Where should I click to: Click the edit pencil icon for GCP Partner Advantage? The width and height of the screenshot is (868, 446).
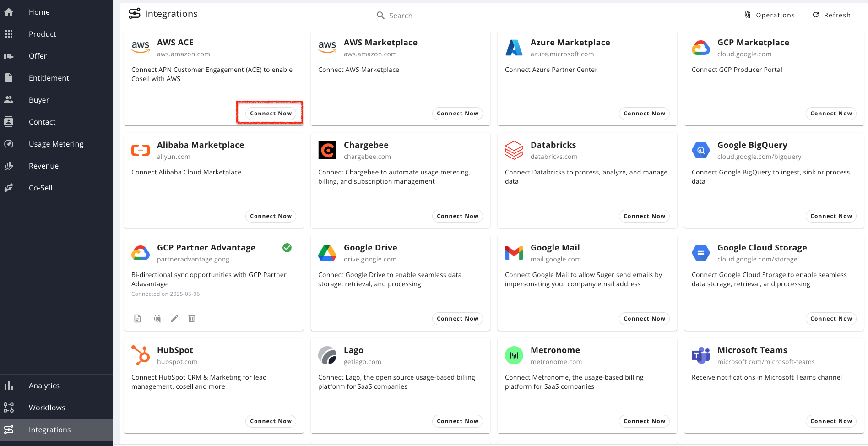click(x=174, y=319)
